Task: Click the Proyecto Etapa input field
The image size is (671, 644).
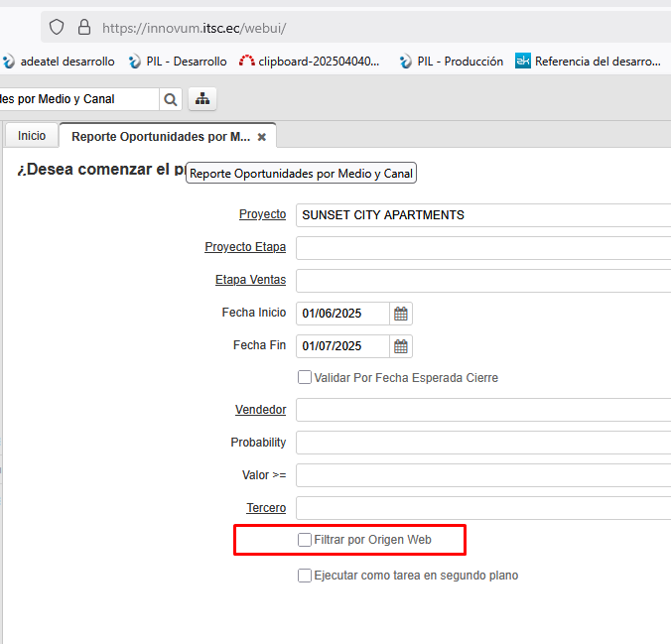Action: point(483,248)
